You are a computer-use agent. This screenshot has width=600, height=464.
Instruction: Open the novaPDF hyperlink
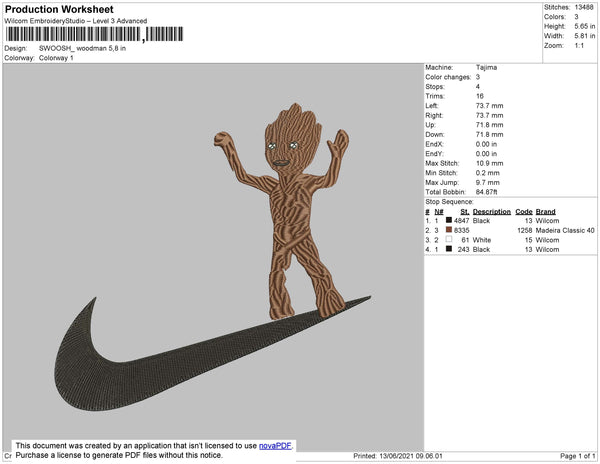click(x=275, y=446)
